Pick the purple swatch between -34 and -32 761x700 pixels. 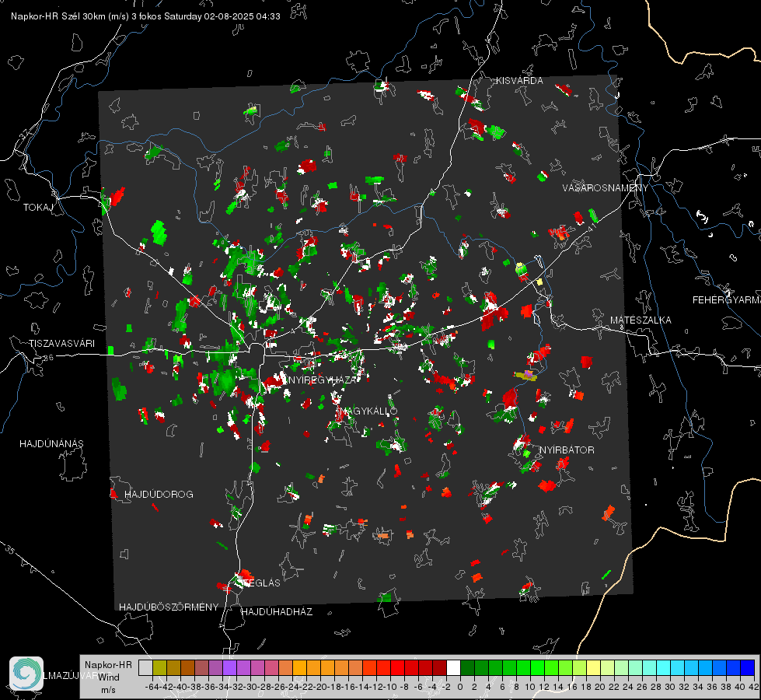point(229,667)
